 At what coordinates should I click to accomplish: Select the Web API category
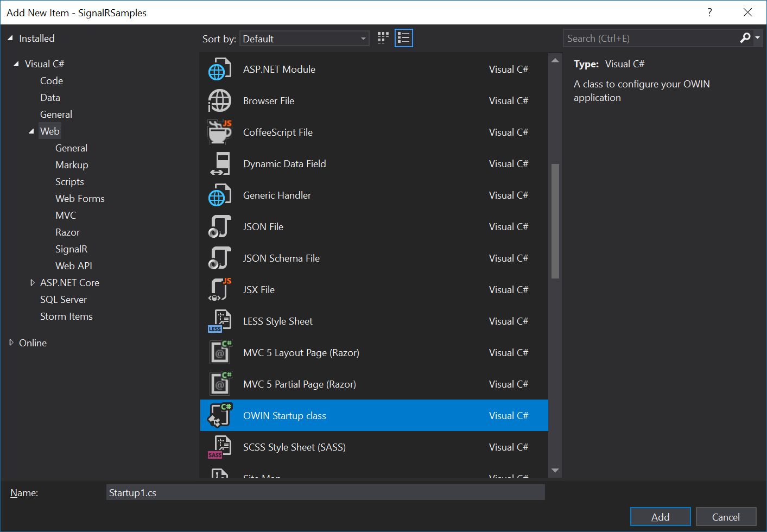click(x=74, y=266)
